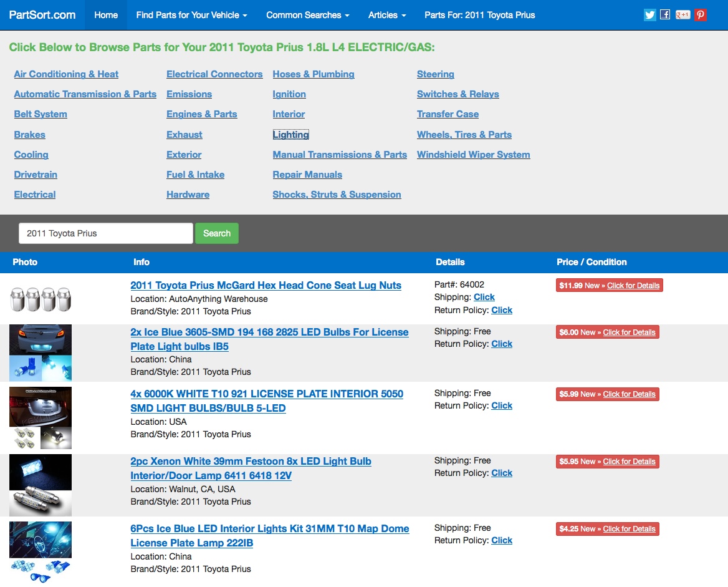This screenshot has width=728, height=587.
Task: Click the Google +1 icon
Action: (x=682, y=15)
